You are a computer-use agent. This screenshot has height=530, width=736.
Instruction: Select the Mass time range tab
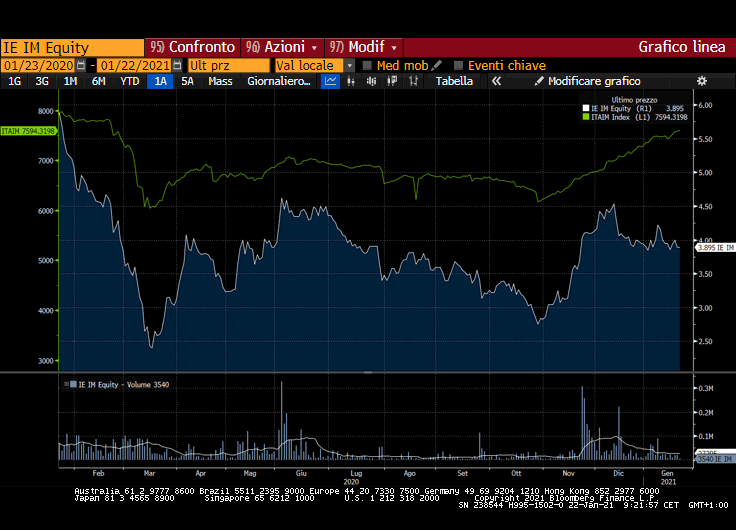pyautogui.click(x=220, y=81)
